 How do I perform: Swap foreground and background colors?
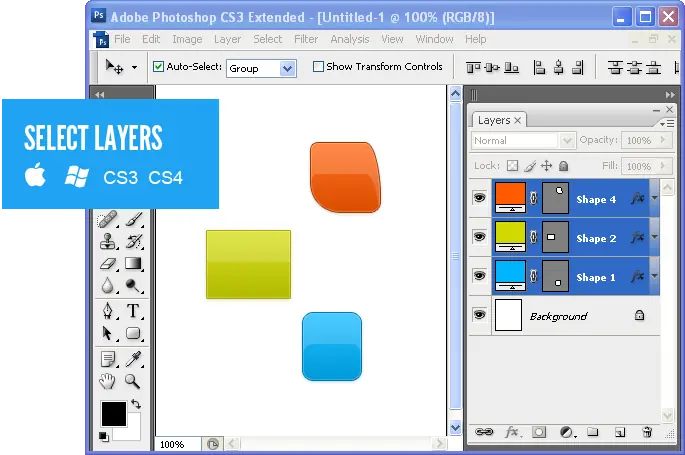coord(136,404)
